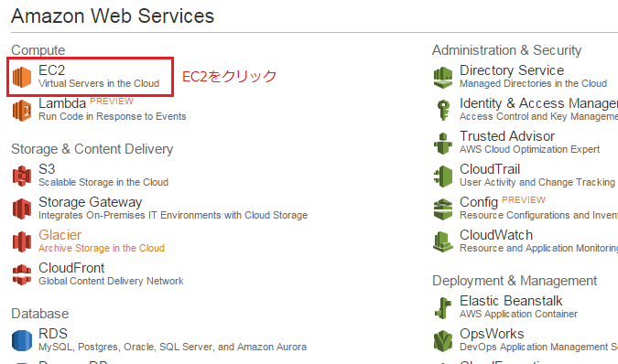Click 'User Activity and Change Tracking' text

coord(537,182)
